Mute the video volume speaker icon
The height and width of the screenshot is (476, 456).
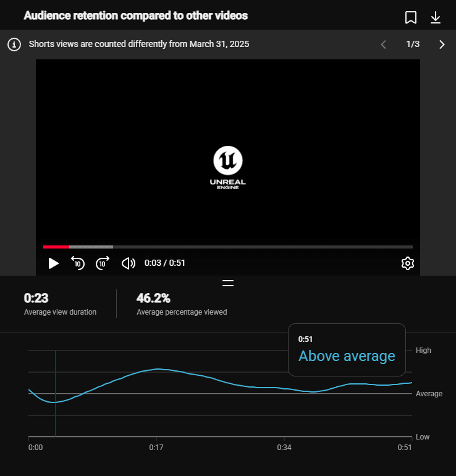coord(129,263)
